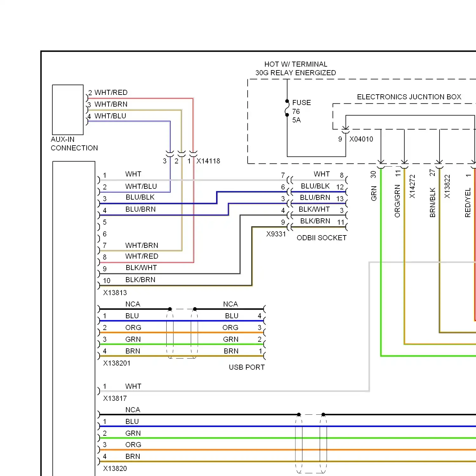The width and height of the screenshot is (476, 476).
Task: Click 'GRN' at USB port pin 2
Action: [231, 339]
